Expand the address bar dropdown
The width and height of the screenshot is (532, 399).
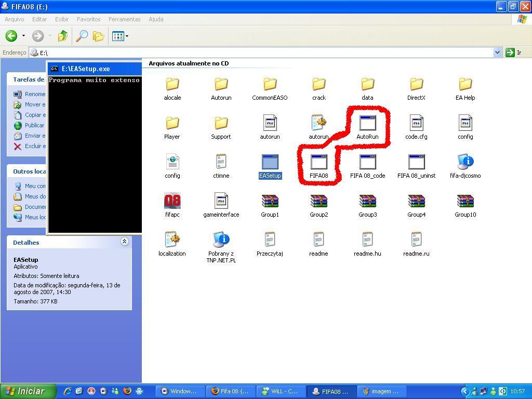click(x=497, y=52)
